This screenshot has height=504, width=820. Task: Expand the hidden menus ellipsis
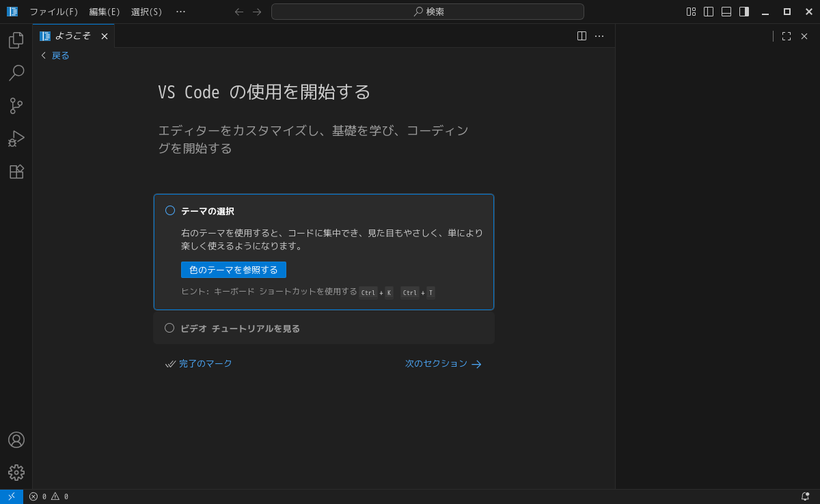(x=180, y=12)
